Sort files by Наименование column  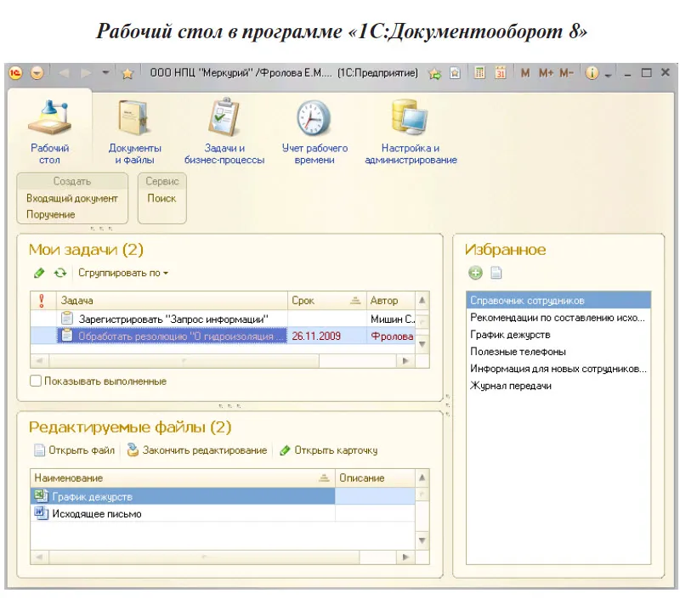click(x=182, y=478)
